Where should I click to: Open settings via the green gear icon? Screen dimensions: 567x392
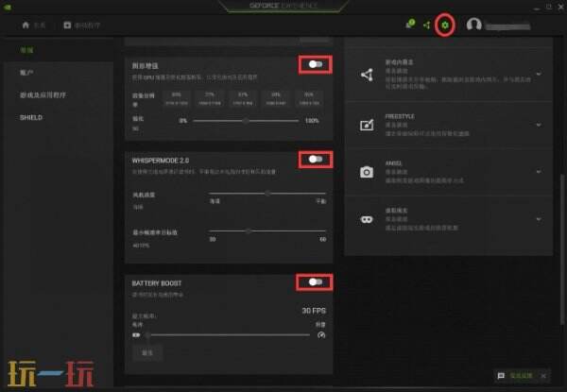(x=445, y=25)
